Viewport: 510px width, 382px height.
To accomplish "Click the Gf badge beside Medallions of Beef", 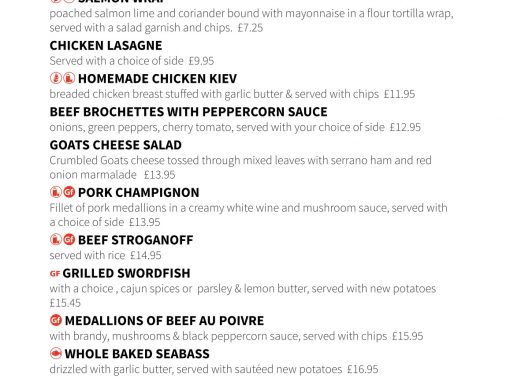I will pyautogui.click(x=56, y=320).
